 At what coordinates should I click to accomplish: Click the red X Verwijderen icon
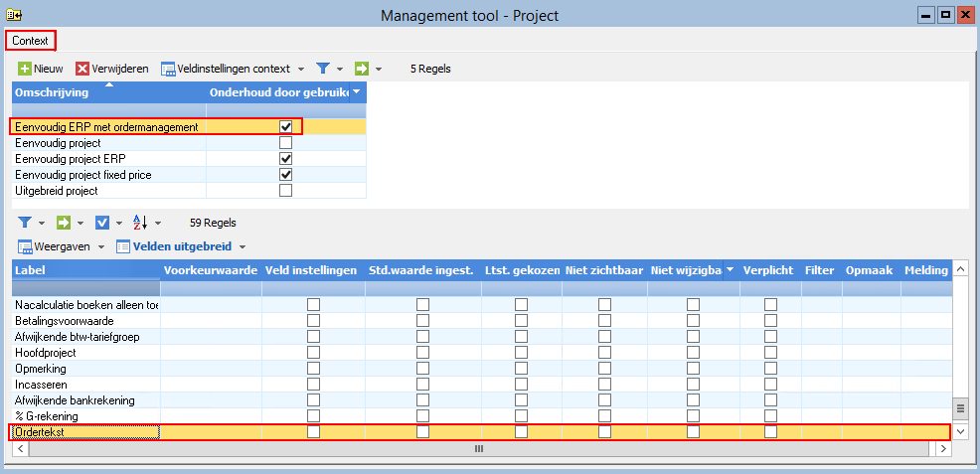coord(82,69)
